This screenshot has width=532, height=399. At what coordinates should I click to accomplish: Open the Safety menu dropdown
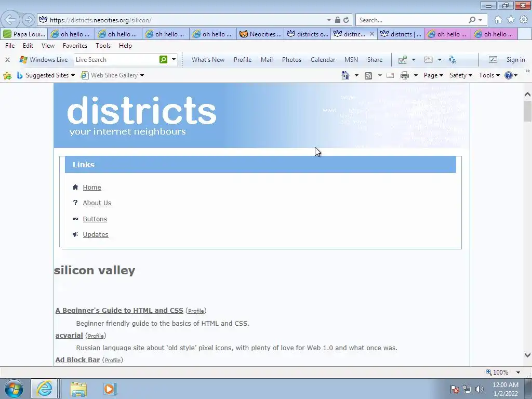click(461, 75)
